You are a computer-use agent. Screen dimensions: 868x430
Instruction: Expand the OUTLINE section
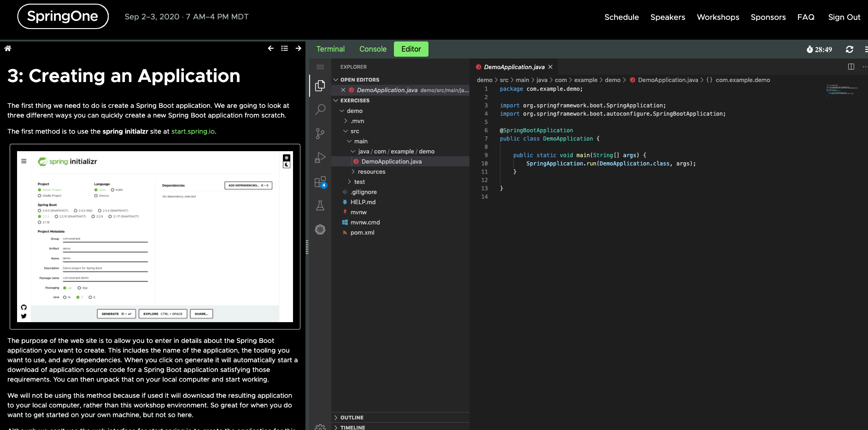coord(352,418)
